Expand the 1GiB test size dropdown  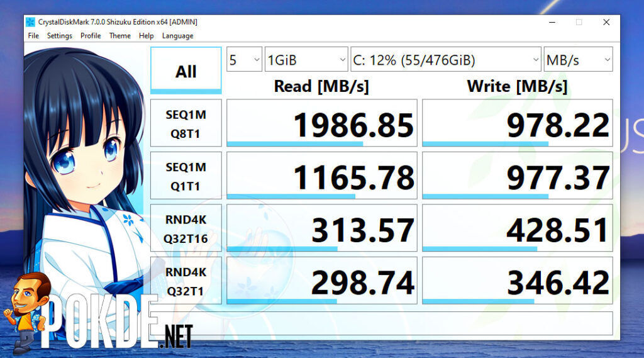point(306,60)
